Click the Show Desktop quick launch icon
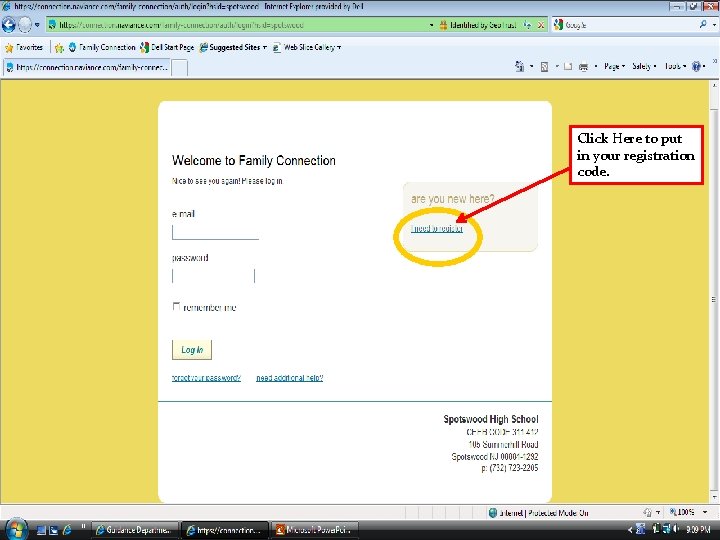720x540 pixels. point(41,530)
